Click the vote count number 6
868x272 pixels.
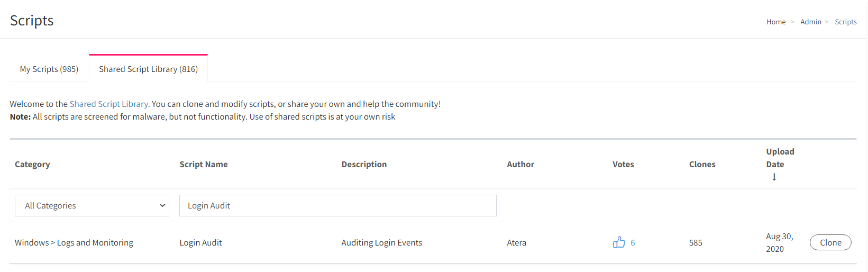(x=633, y=242)
